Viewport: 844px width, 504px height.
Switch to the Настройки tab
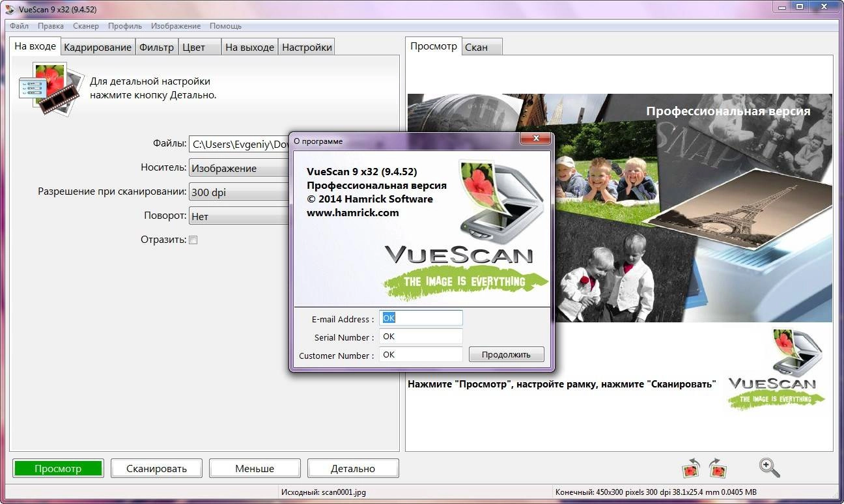tap(307, 47)
